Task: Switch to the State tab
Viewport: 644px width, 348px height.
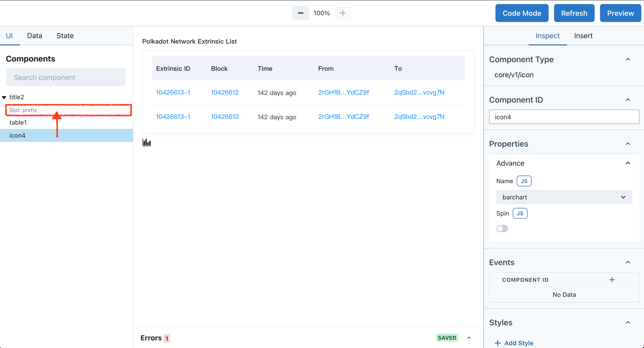Action: click(65, 36)
